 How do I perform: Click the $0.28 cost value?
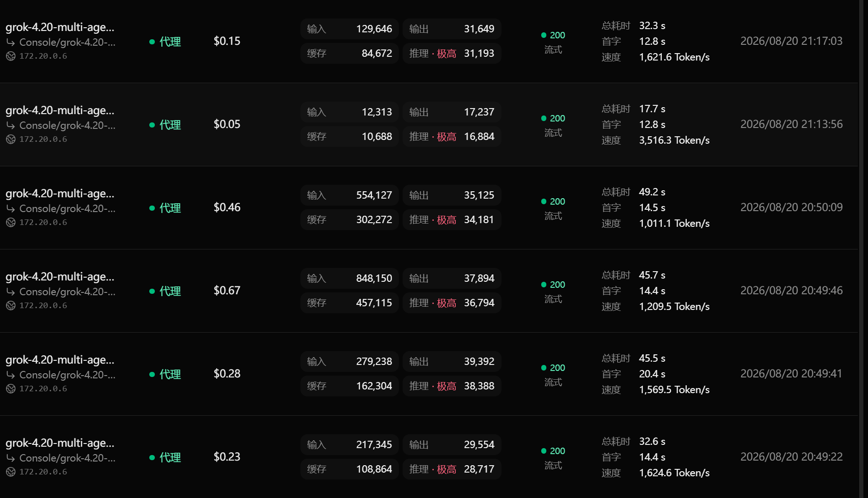click(227, 374)
